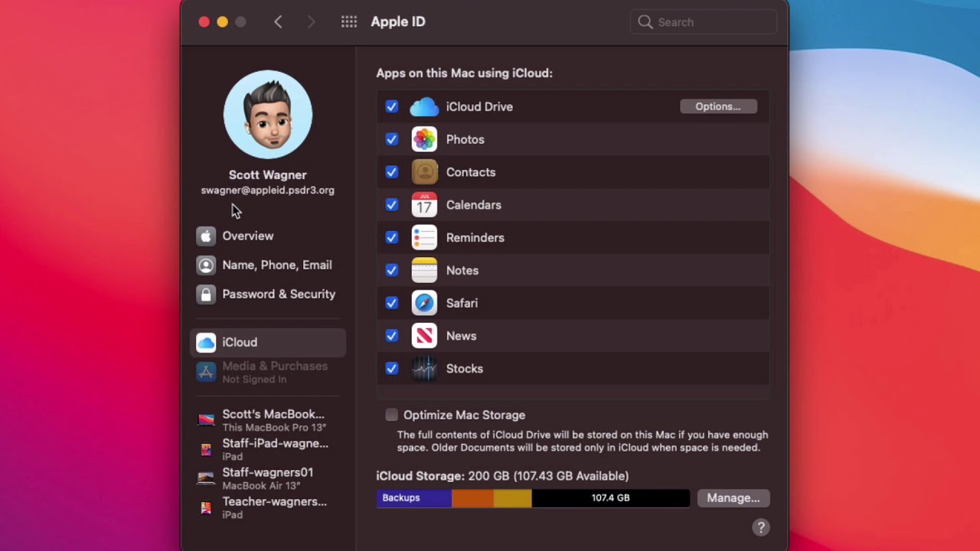Click the Staff-wagners01 MacBook Air icon

[206, 478]
